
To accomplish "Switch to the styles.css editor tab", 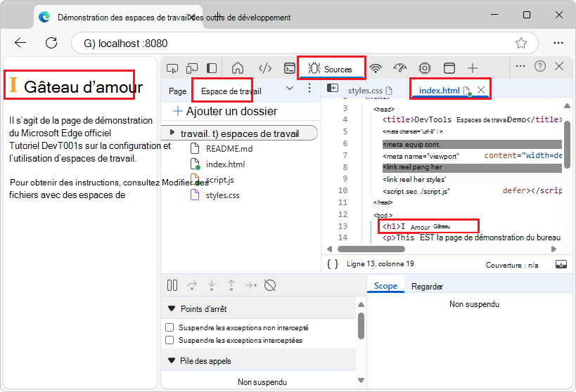I will click(369, 91).
